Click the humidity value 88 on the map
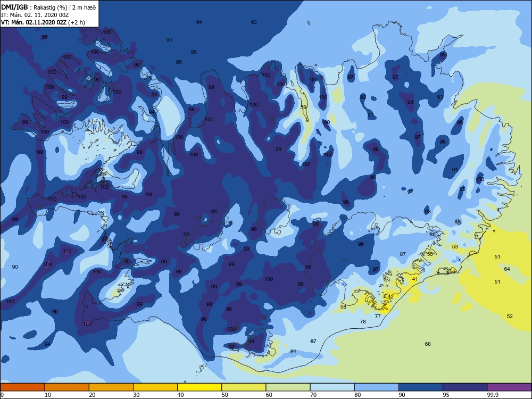Viewport: 532px width, 399px height. 458,222
